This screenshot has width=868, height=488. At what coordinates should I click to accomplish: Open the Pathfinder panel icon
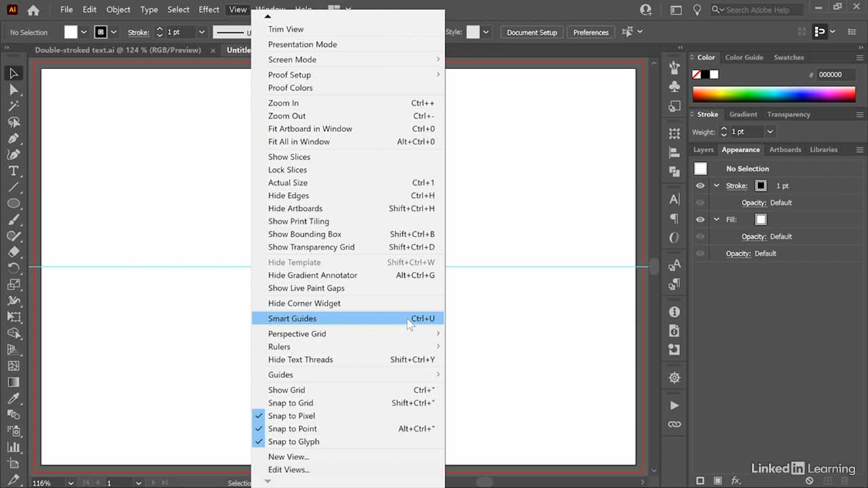tap(674, 171)
